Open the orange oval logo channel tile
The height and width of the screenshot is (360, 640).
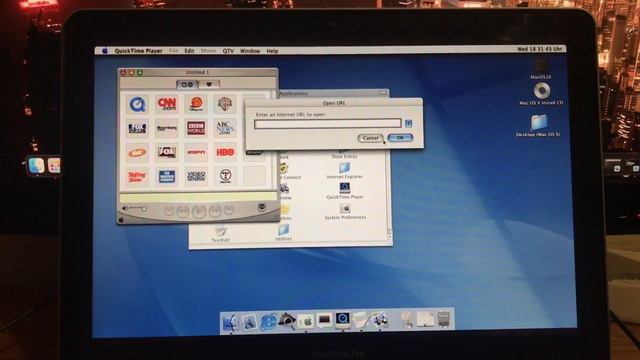[x=137, y=152]
